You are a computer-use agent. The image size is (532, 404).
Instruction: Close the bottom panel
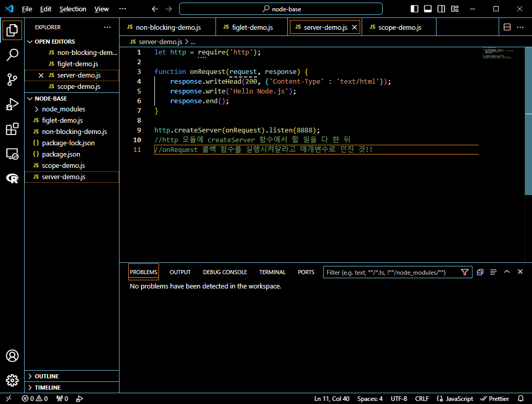coord(520,272)
